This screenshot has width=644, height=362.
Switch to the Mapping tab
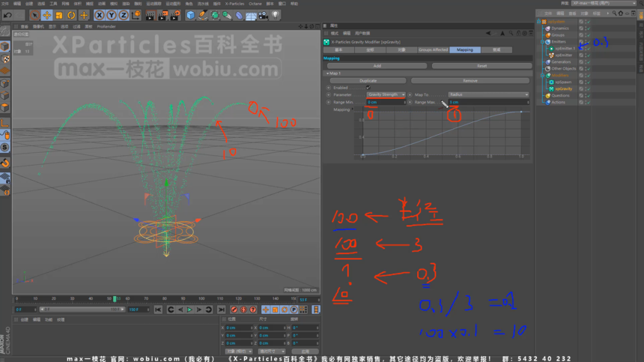(x=465, y=49)
